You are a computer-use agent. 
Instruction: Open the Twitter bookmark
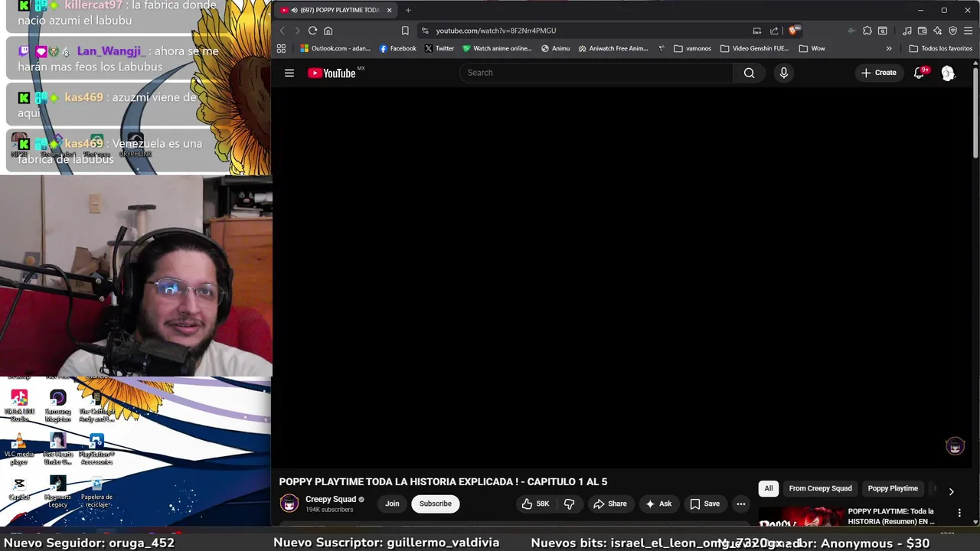pos(439,48)
